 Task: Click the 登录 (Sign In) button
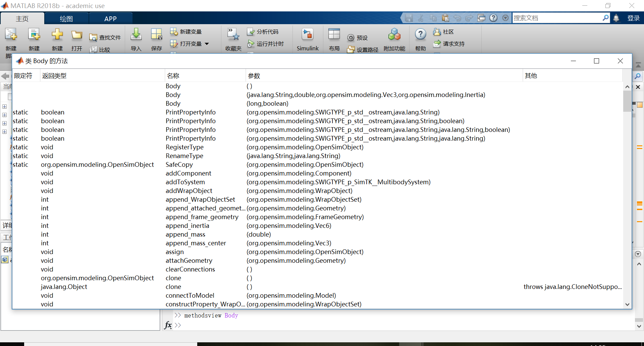[x=634, y=18]
